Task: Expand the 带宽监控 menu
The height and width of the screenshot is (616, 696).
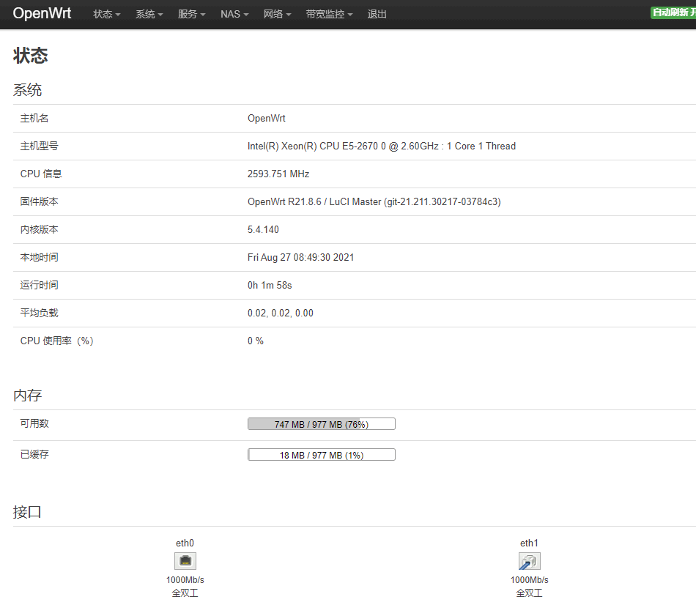Action: pos(330,14)
